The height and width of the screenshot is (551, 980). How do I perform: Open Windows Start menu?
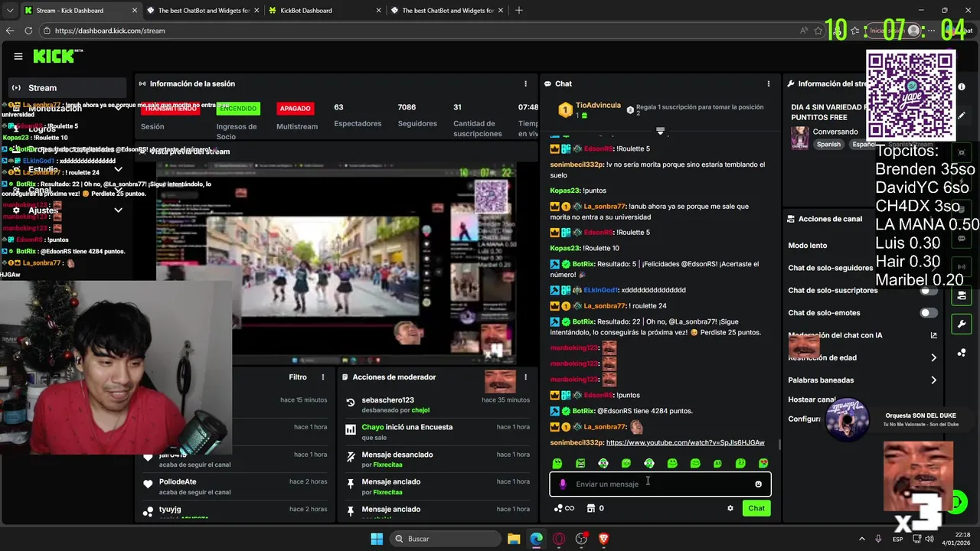point(377,539)
